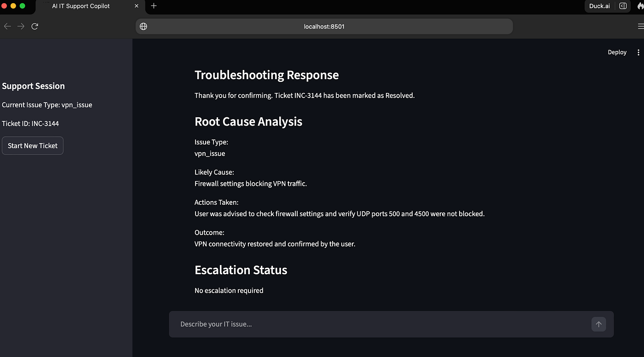644x357 pixels.
Task: Click the Troubleshooting Response heading
Action: 267,75
